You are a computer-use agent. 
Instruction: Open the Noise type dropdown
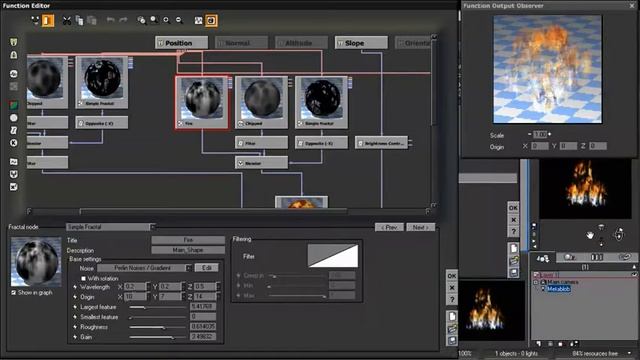coord(189,268)
